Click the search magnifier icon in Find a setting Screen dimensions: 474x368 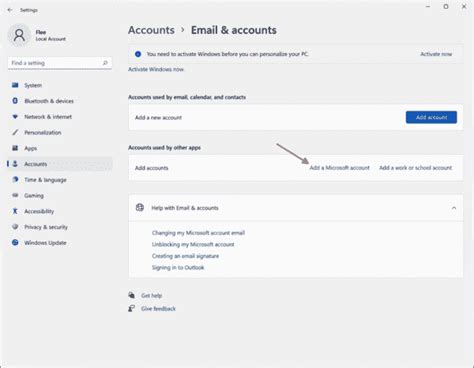pos(105,63)
